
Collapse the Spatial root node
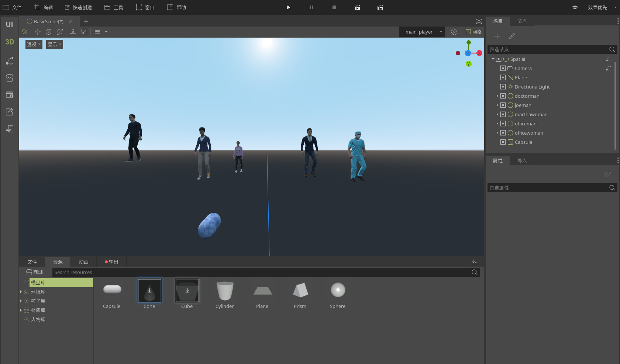[x=493, y=59]
